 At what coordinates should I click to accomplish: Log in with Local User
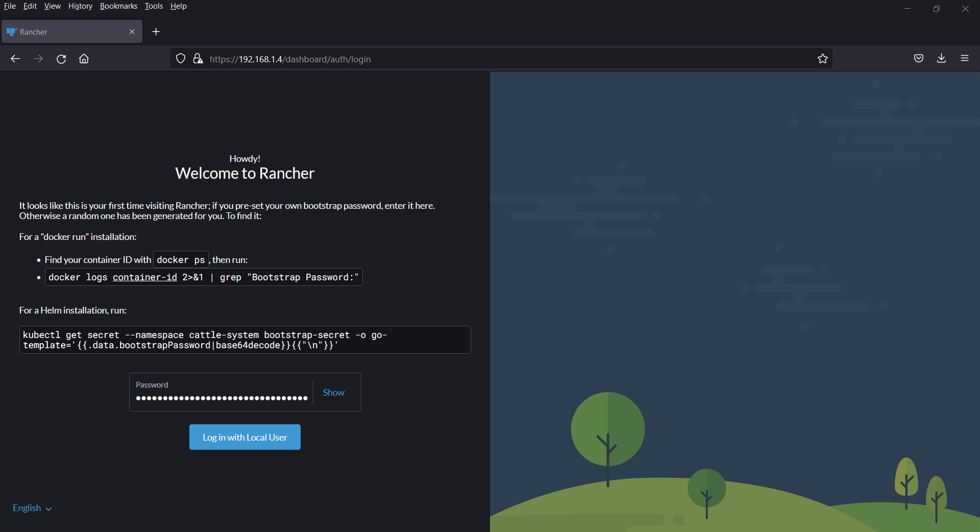[245, 437]
